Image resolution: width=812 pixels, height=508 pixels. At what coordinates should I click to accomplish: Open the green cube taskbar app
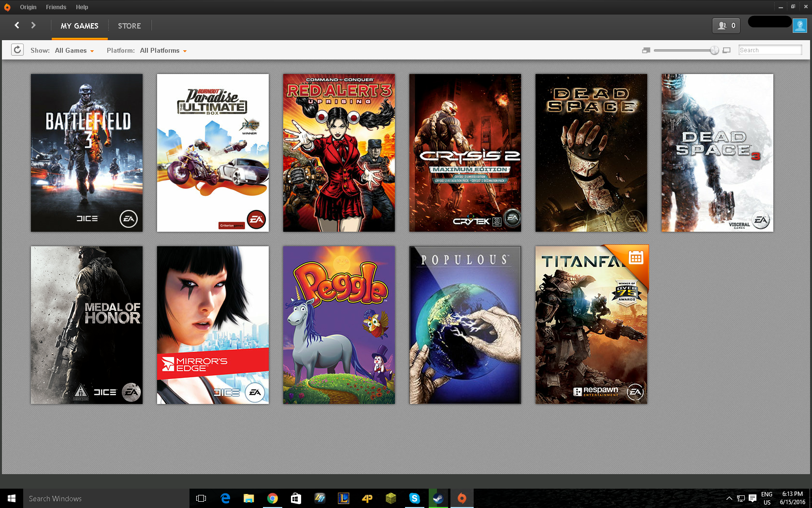(391, 498)
